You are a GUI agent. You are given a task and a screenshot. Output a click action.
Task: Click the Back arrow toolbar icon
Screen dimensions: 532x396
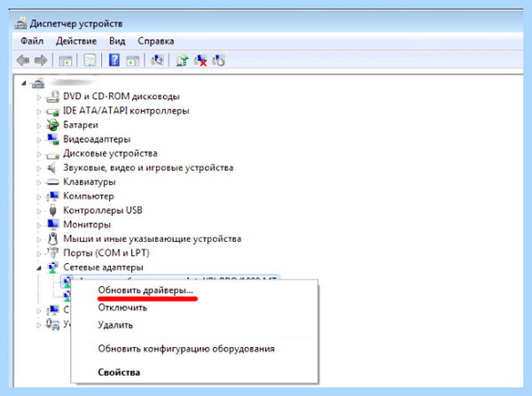(23, 61)
